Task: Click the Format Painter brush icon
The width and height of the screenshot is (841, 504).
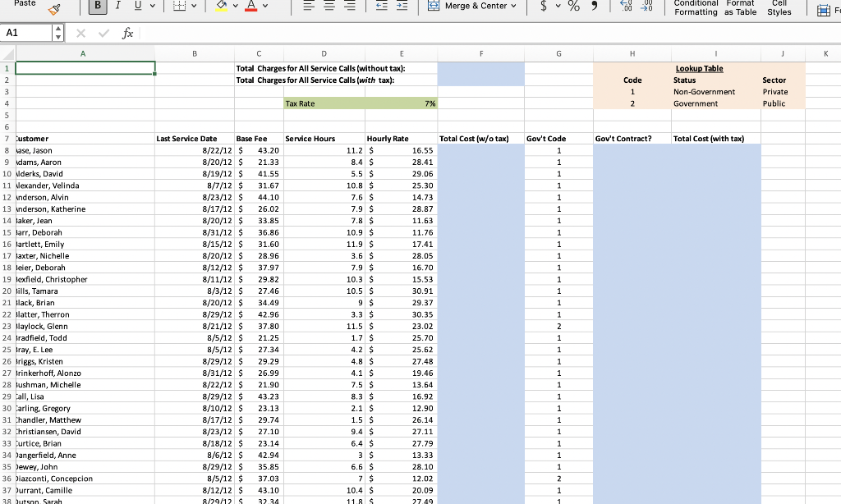Action: (54, 8)
